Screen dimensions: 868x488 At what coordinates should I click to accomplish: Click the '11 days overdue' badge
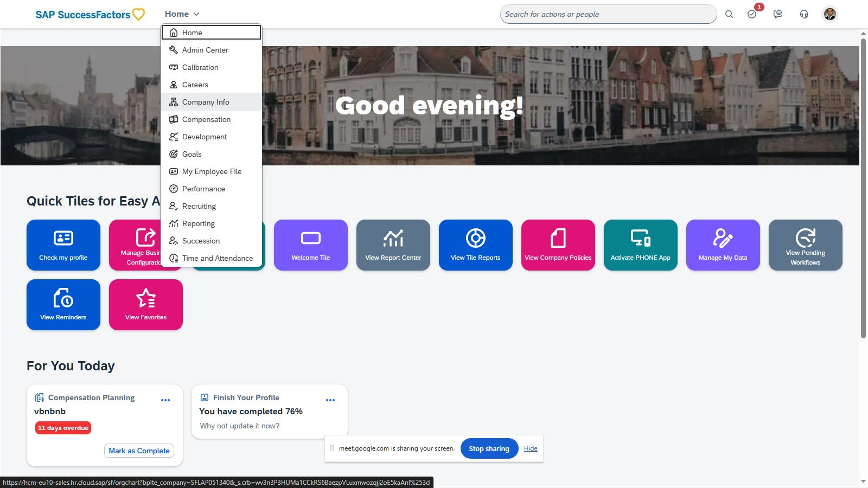pos(63,428)
